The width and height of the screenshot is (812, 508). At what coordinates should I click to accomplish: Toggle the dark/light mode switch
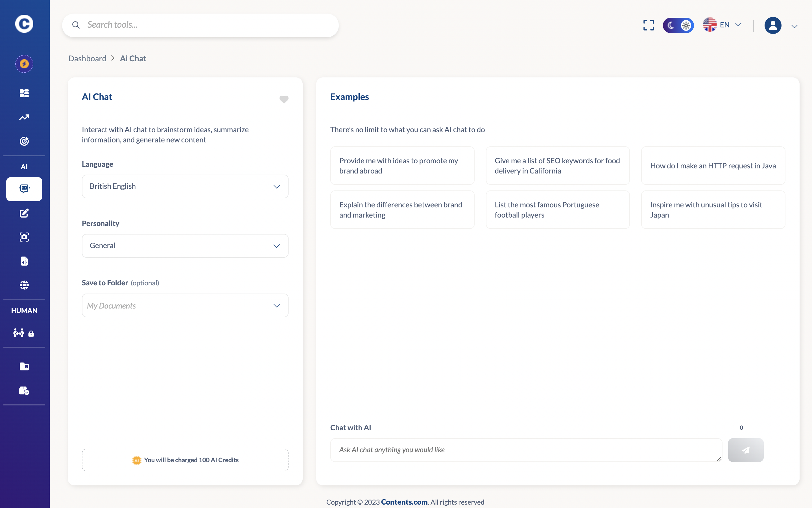coord(678,25)
